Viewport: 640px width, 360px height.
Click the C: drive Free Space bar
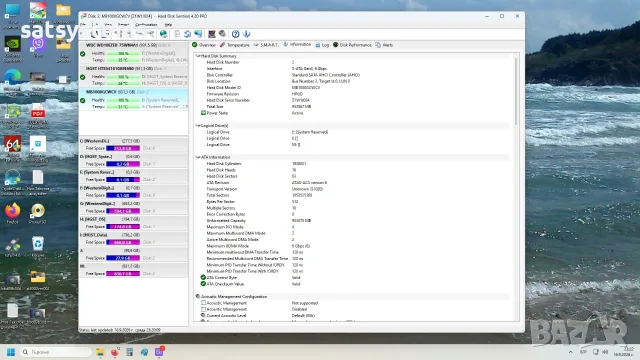tap(123, 148)
